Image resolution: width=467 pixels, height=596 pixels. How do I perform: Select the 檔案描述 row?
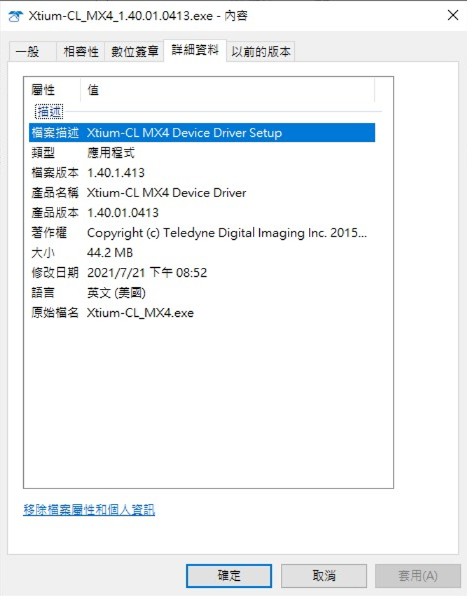pyautogui.click(x=202, y=133)
